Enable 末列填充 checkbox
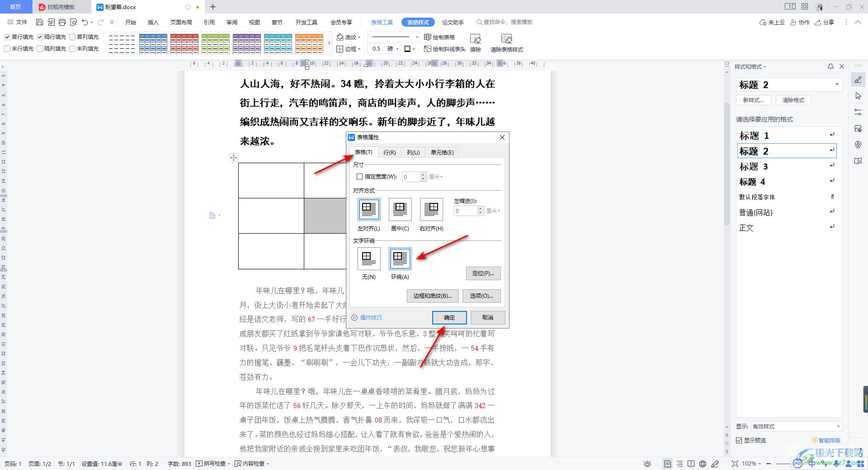This screenshot has width=868, height=470. pyautogui.click(x=72, y=49)
